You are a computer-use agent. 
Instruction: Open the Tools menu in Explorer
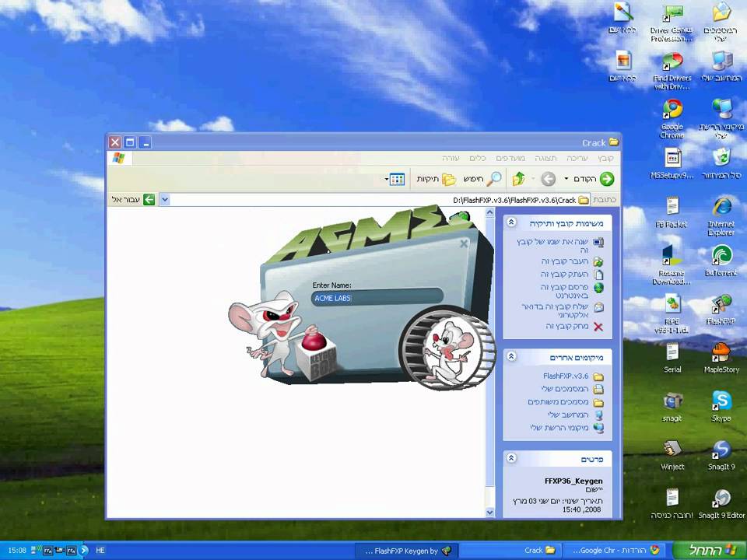click(478, 158)
